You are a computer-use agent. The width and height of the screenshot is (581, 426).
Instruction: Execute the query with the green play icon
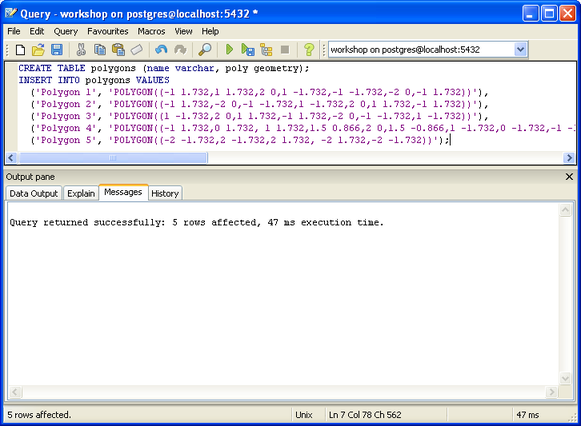pos(229,49)
